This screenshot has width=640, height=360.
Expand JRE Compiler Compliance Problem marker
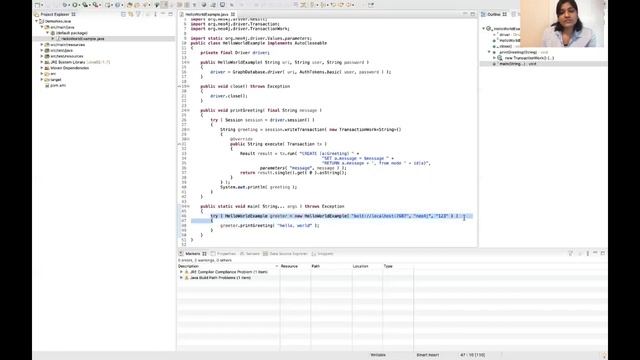click(181, 272)
